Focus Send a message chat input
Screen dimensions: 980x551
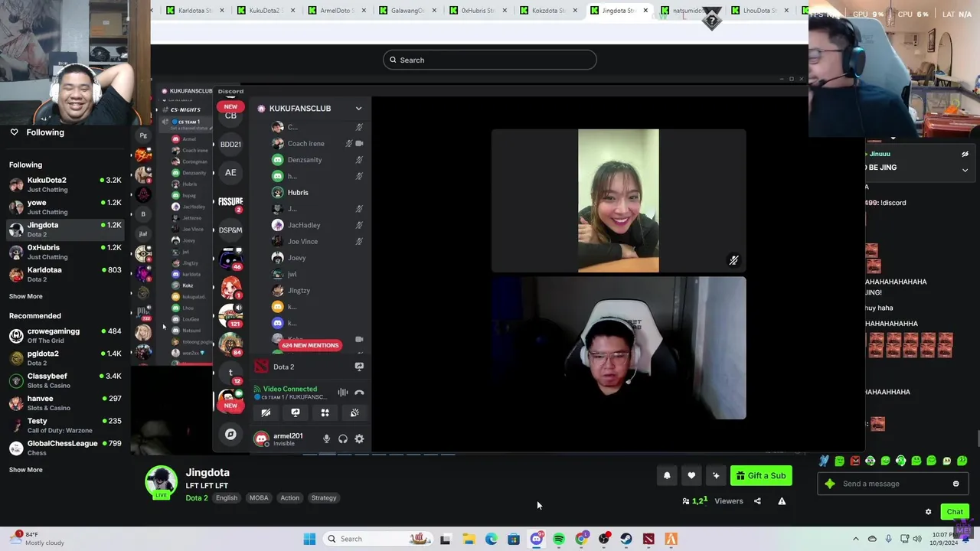point(892,484)
